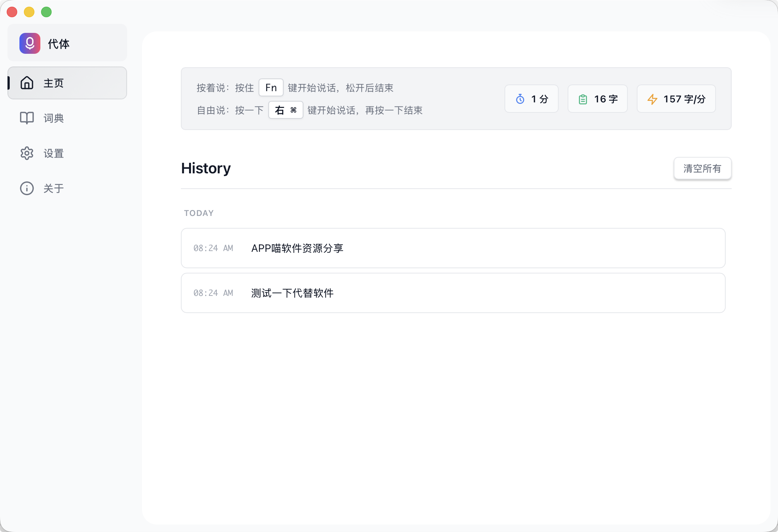Open the 关于 page
The image size is (778, 532).
coord(53,188)
